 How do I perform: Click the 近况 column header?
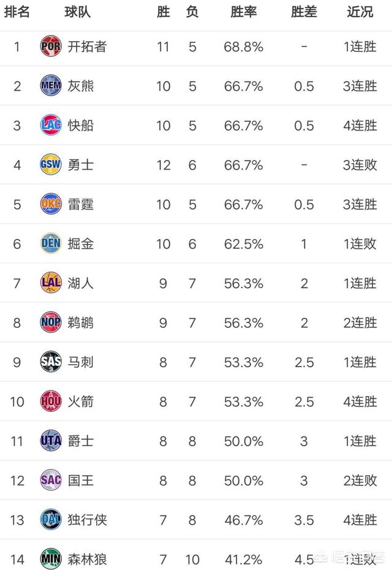(360, 12)
